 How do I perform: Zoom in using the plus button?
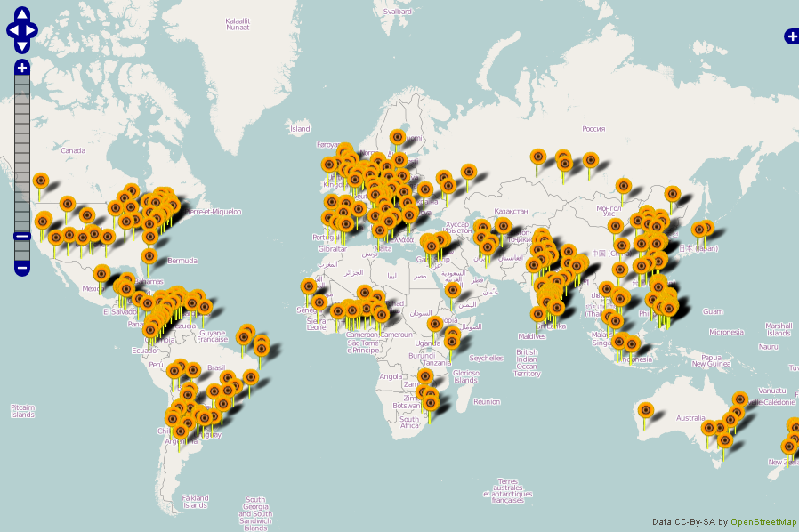coord(22,68)
